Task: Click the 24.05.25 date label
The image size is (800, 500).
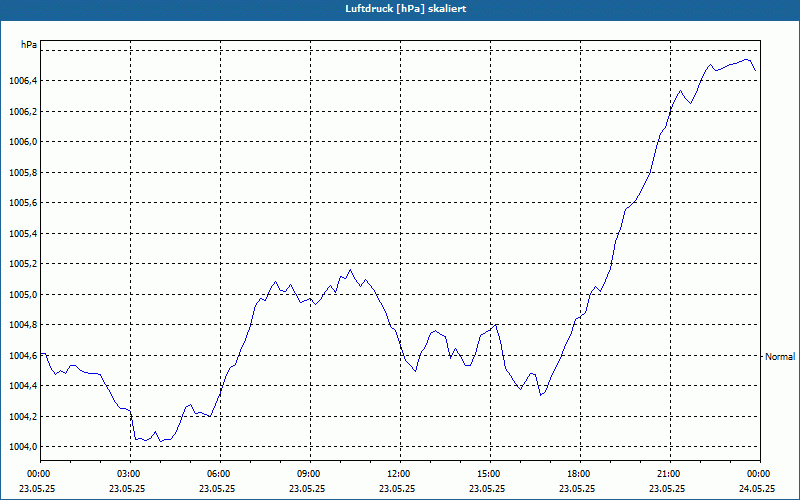Action: 757,488
